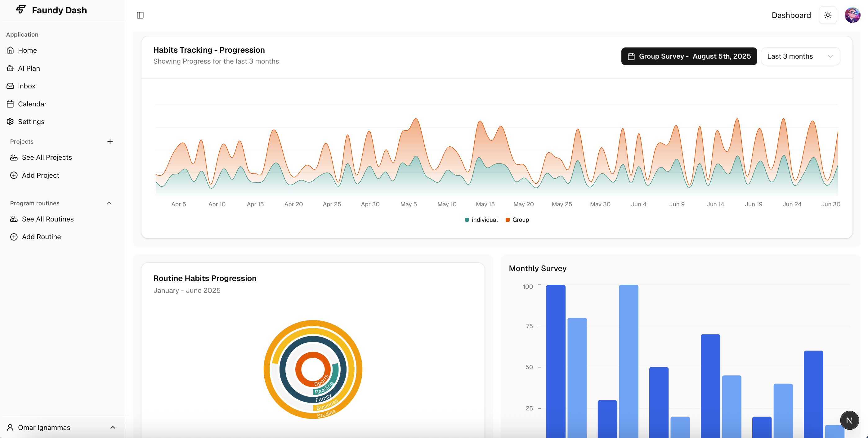
Task: Click the AI Plan robot icon
Action: 11,68
